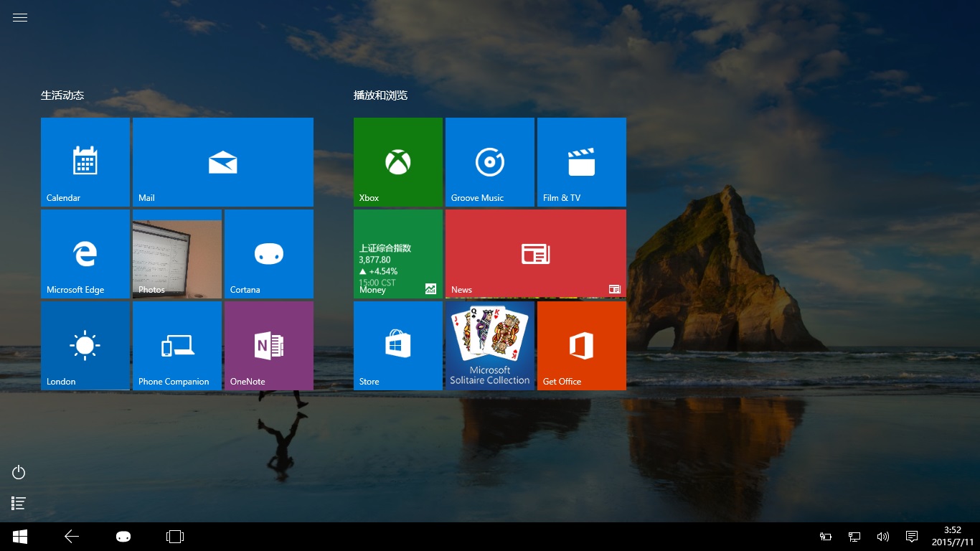
Task: Launch the OneNote tile
Action: (269, 346)
